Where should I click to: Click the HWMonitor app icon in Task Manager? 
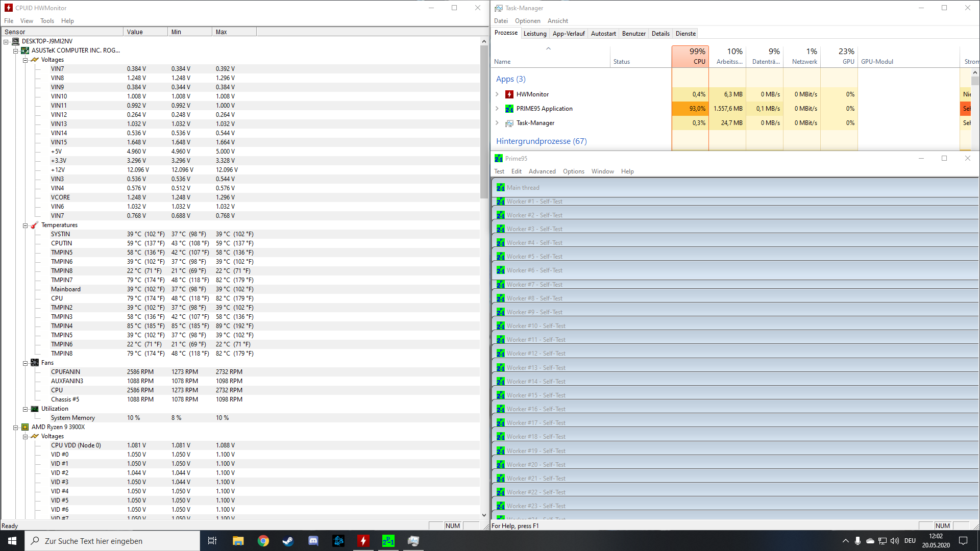pyautogui.click(x=509, y=94)
